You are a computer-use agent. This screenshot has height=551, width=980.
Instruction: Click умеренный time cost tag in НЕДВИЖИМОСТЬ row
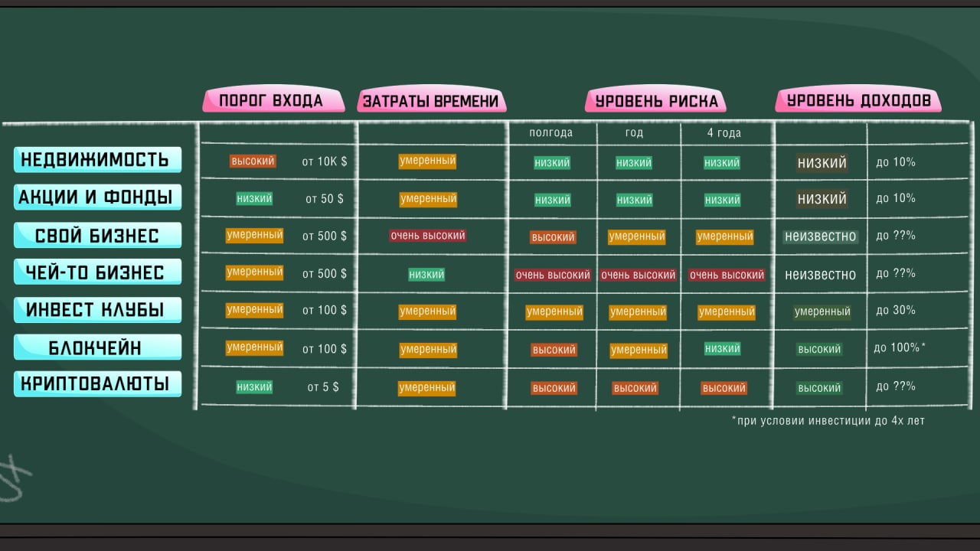point(427,161)
